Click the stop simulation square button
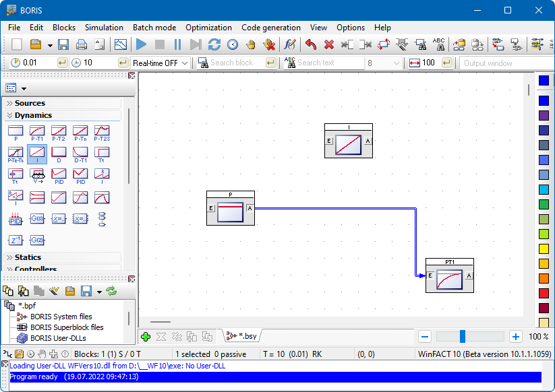The height and width of the screenshot is (392, 555). (160, 44)
